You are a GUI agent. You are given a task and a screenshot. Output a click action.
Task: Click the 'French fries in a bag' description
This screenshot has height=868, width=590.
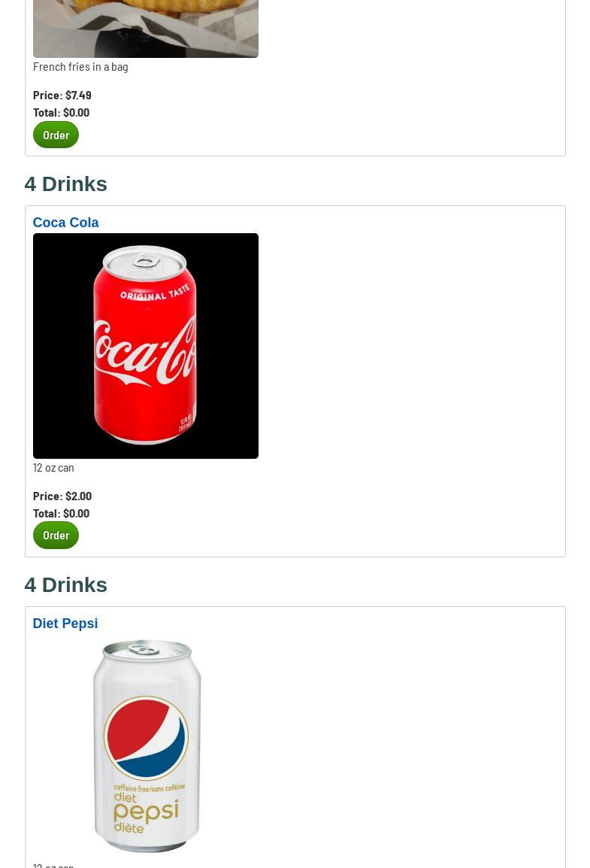pyautogui.click(x=80, y=67)
